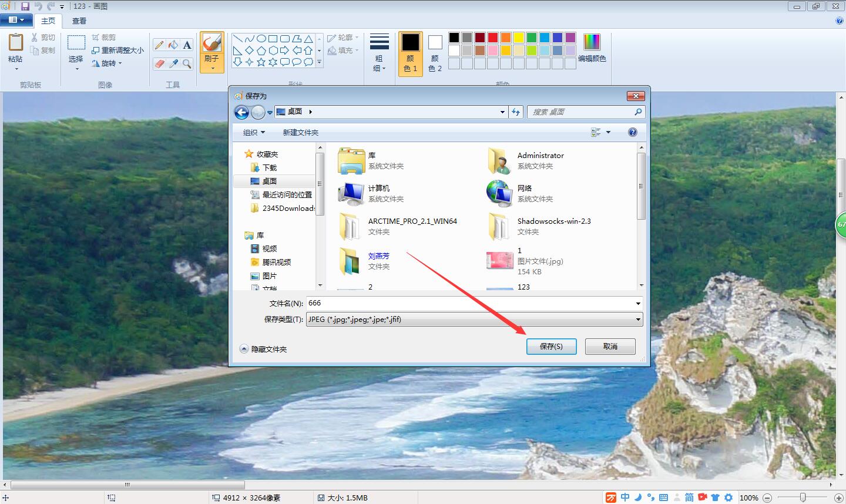Viewport: 846px width, 504px height.
Task: Click the keyboard icon in IME toolbar
Action: coord(663,498)
